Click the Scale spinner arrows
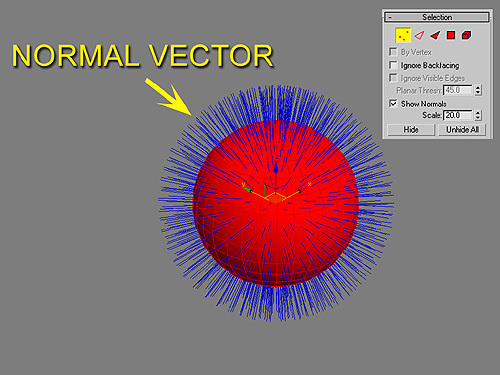The height and width of the screenshot is (375, 500). pos(478,115)
